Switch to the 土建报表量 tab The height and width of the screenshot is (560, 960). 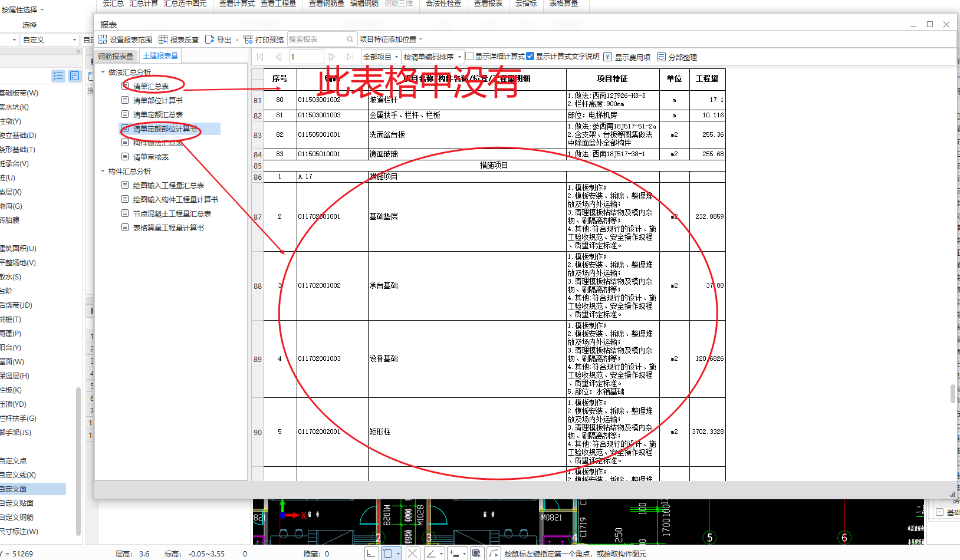pos(160,56)
